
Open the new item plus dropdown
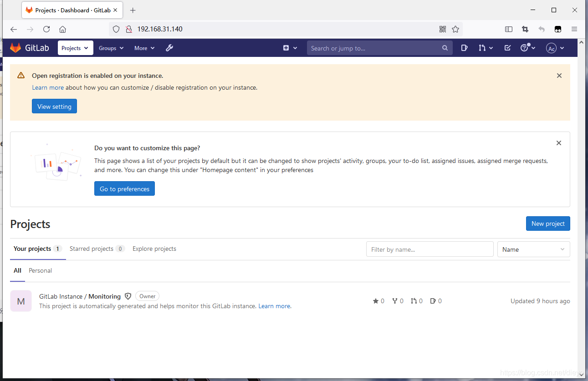click(x=290, y=48)
